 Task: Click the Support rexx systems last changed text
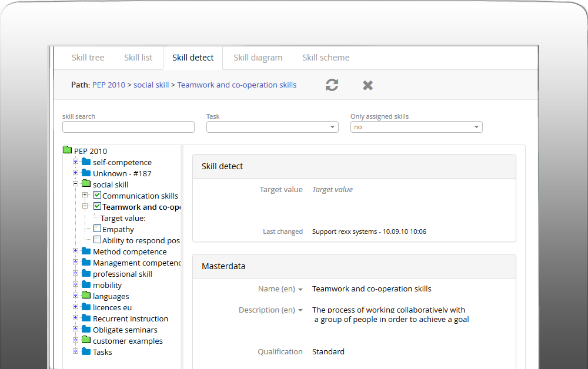pos(369,232)
